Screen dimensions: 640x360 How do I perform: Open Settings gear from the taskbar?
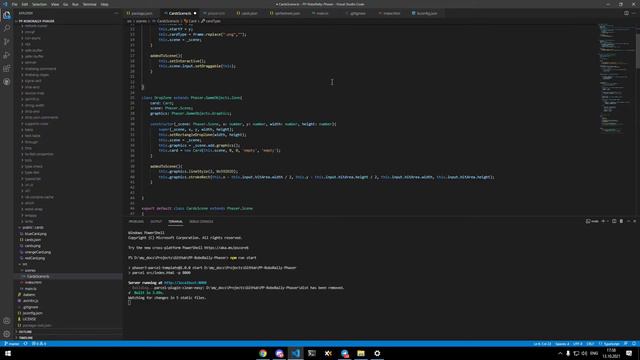click(377, 353)
